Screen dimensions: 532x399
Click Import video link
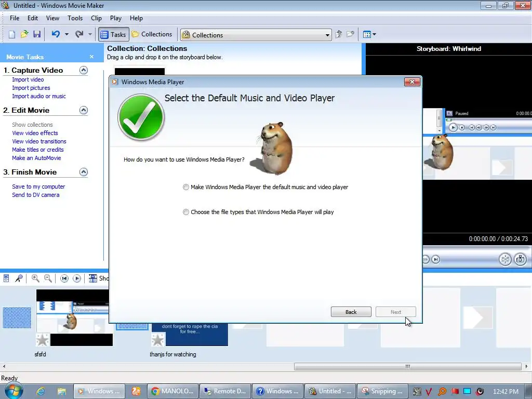(x=28, y=79)
